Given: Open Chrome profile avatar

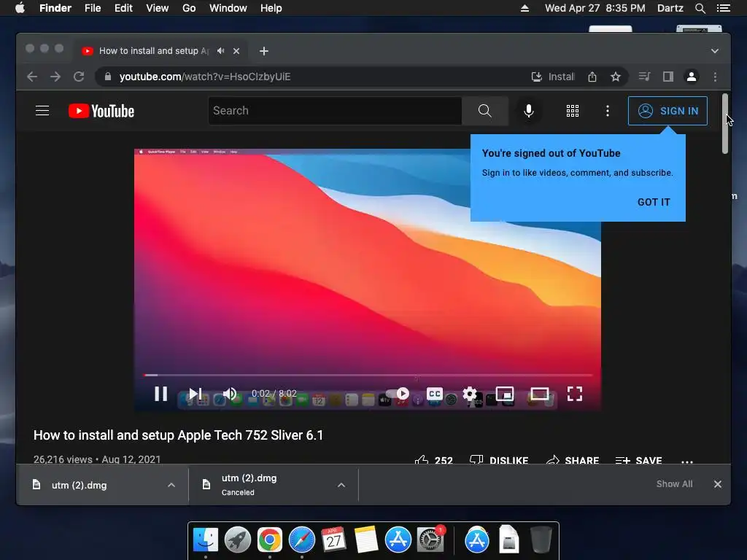Looking at the screenshot, I should pyautogui.click(x=692, y=77).
